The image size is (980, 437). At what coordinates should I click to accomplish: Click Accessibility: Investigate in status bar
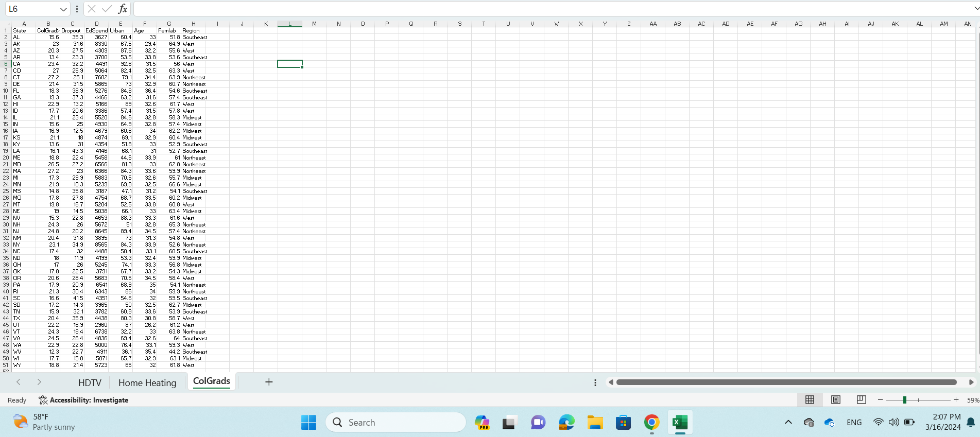pos(83,400)
